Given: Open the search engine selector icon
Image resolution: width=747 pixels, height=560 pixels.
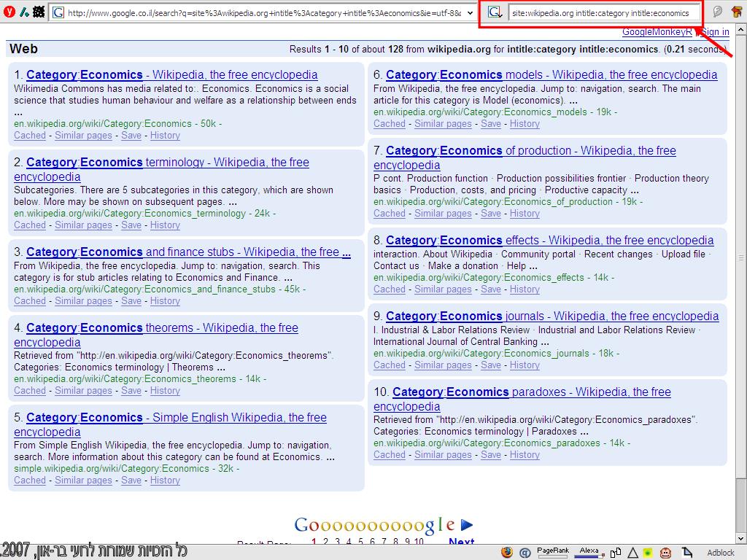Looking at the screenshot, I should (x=495, y=13).
